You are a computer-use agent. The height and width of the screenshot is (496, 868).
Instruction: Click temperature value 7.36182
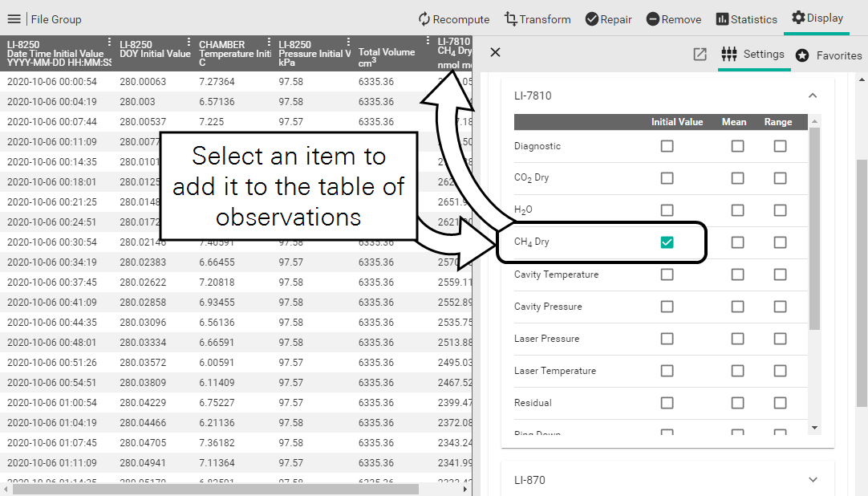pos(217,443)
